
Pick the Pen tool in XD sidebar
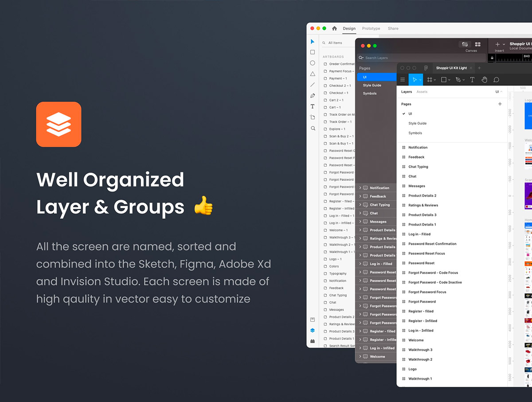(x=313, y=96)
